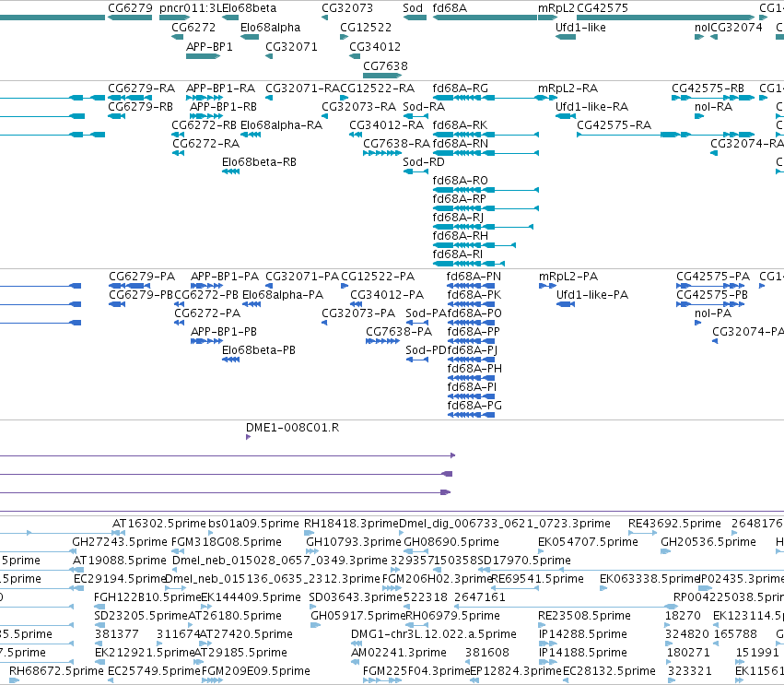Click the CG7638 gene label
Image resolution: width=784 pixels, height=685 pixels.
(x=385, y=66)
